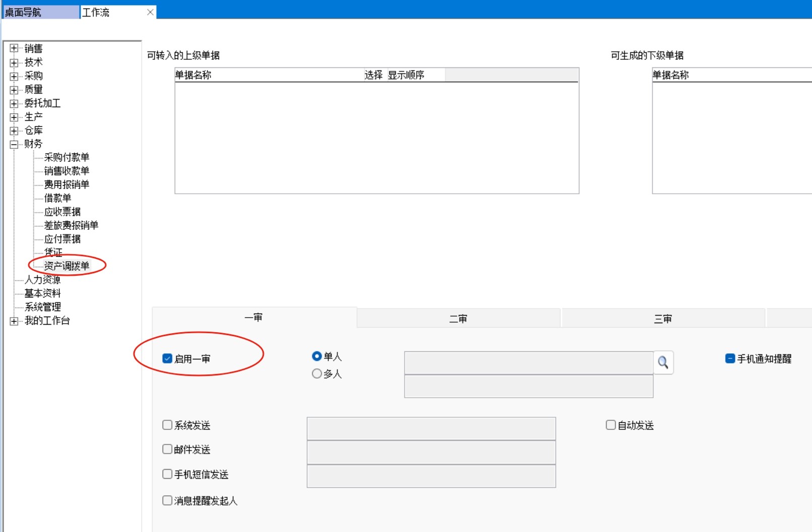Viewport: 812px width, 532px height.
Task: Enable 手机短信发送 checkbox
Action: (x=167, y=474)
